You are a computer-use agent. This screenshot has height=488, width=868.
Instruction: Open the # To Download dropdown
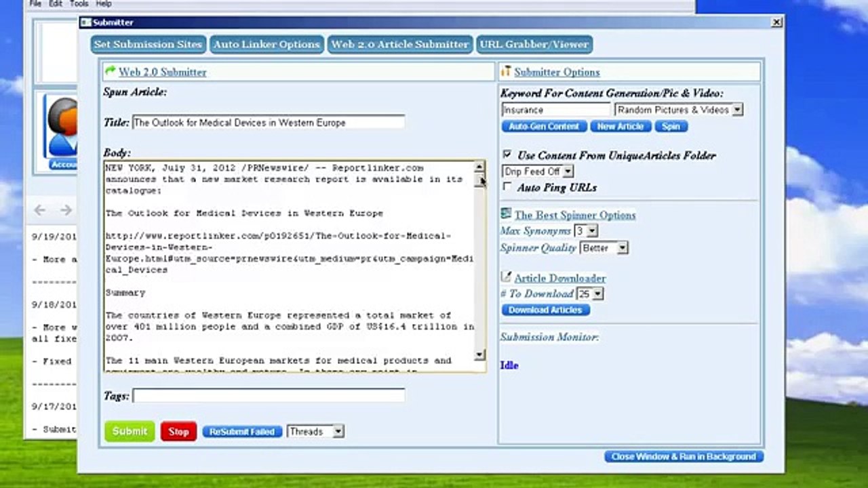tap(589, 294)
